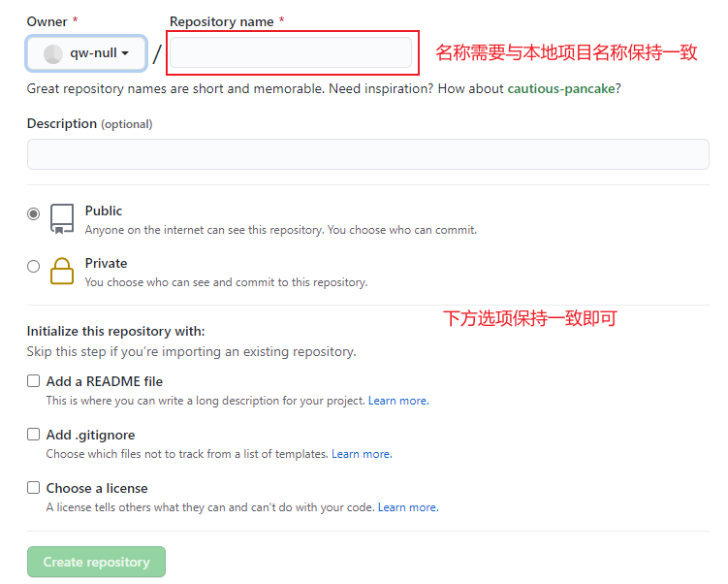Click the Private repository lock icon

[x=62, y=271]
